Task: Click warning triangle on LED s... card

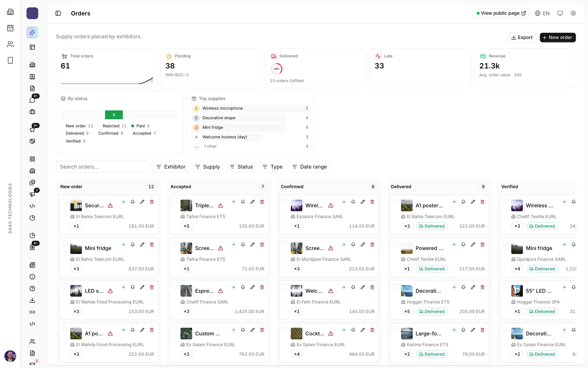Action: coord(110,291)
